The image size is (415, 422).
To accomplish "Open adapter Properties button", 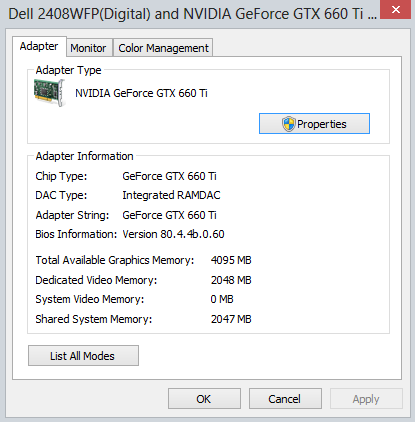I will point(314,124).
